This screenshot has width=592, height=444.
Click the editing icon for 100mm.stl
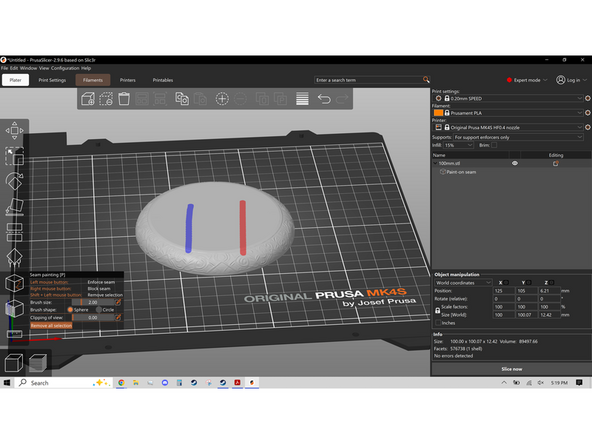pyautogui.click(x=555, y=163)
